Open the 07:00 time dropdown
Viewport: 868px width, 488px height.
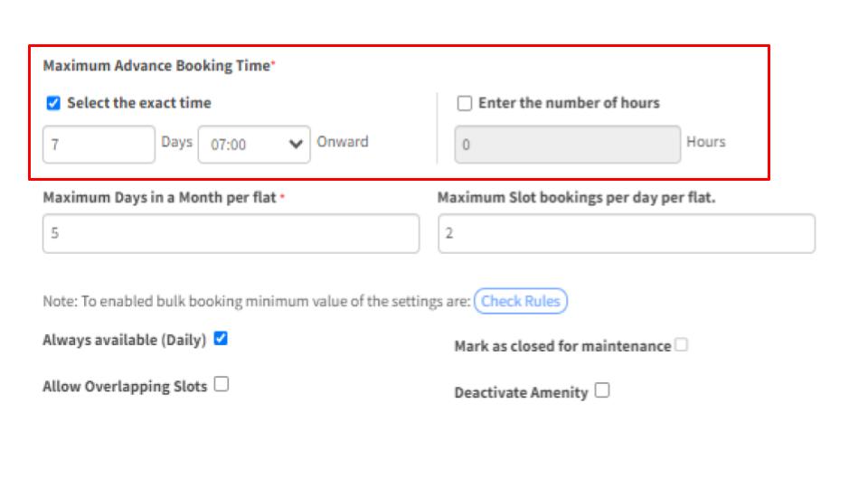(254, 145)
